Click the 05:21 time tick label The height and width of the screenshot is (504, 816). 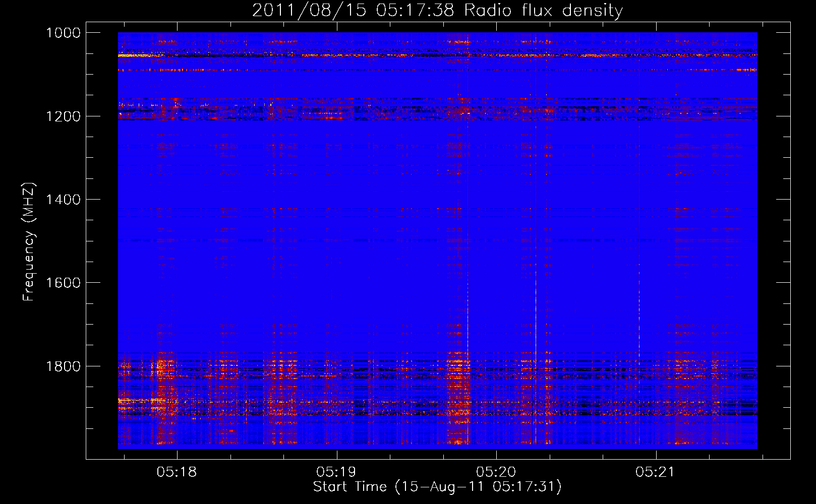[x=655, y=472]
